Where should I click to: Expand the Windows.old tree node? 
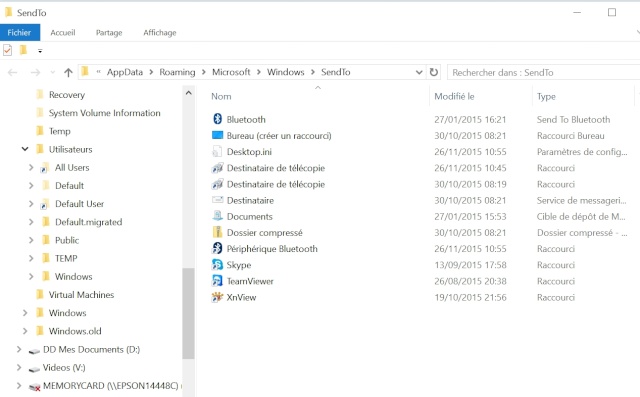click(x=25, y=331)
